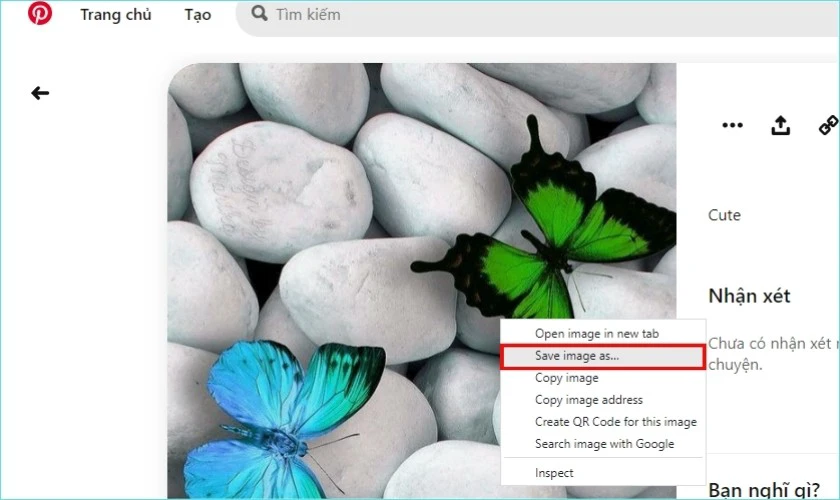Click the Nhận xét comments heading
Screen dimensions: 840x500
coord(749,296)
